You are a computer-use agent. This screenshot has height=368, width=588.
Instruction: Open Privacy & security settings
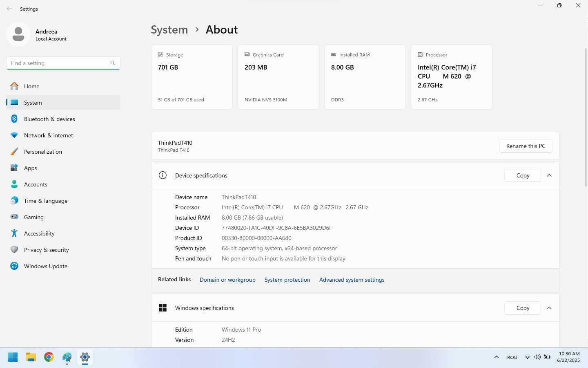[x=63, y=250]
